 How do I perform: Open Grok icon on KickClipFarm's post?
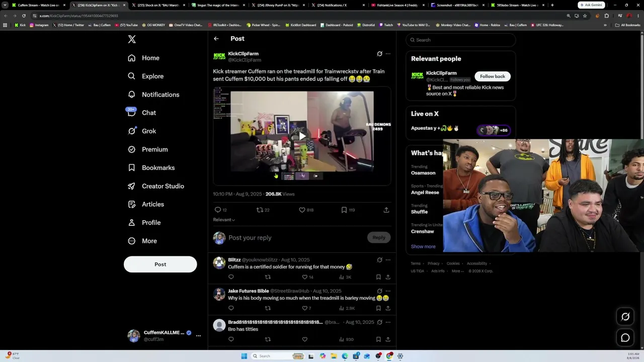380,54
